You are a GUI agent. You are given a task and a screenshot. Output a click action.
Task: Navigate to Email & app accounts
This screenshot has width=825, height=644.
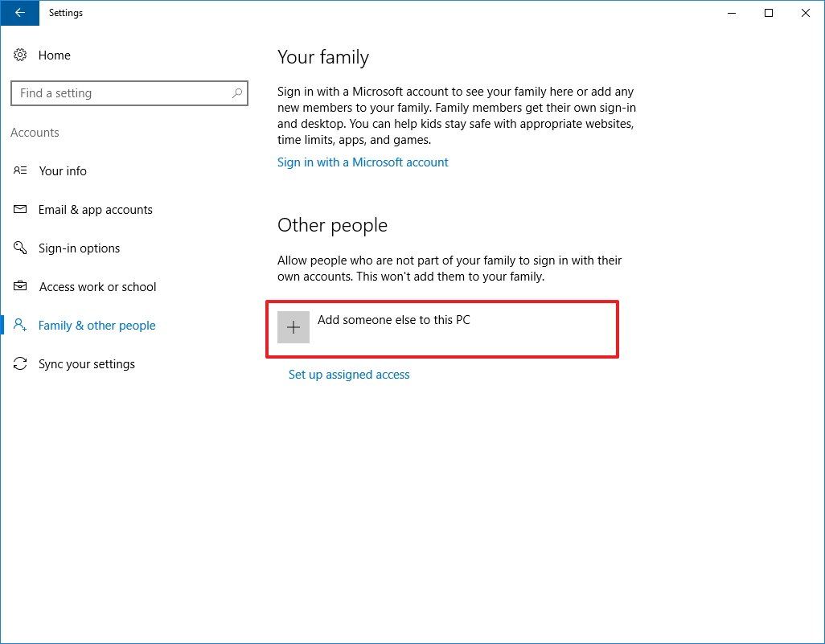point(96,209)
